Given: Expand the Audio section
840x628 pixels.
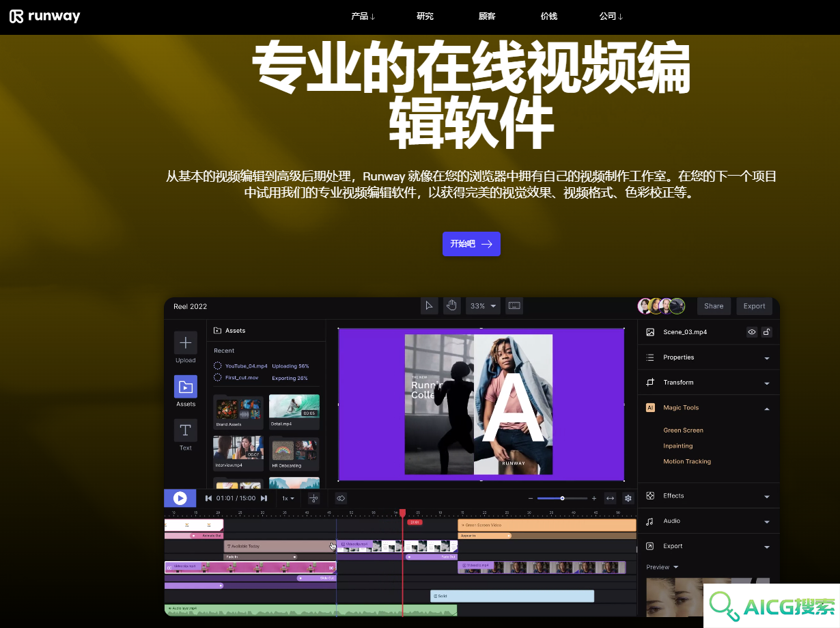Looking at the screenshot, I should [x=767, y=521].
